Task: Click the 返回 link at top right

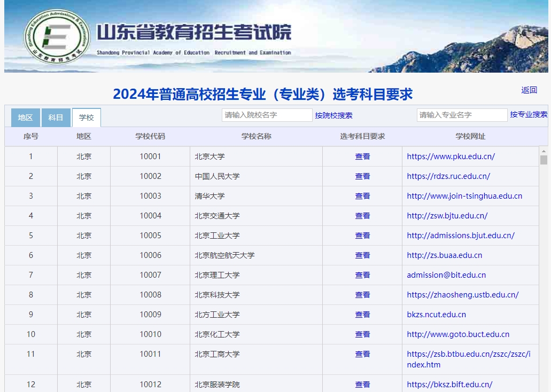Action: click(529, 90)
